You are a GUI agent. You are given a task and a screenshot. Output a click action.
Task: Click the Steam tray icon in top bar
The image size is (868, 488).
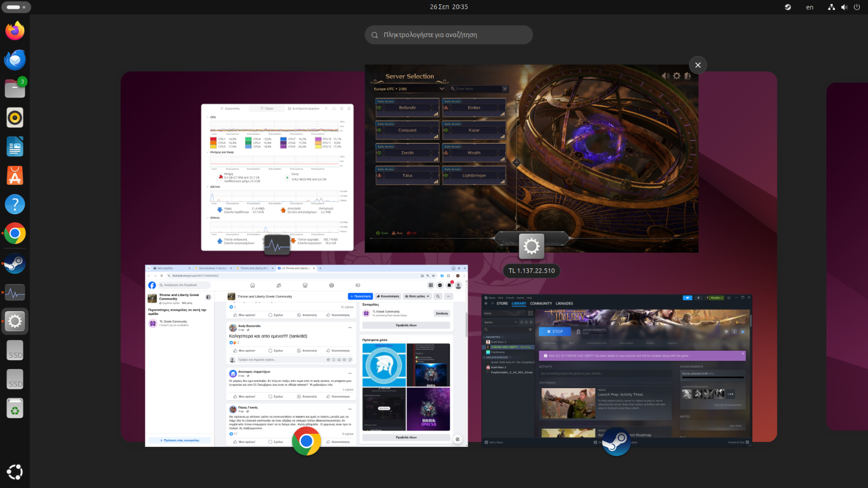788,7
